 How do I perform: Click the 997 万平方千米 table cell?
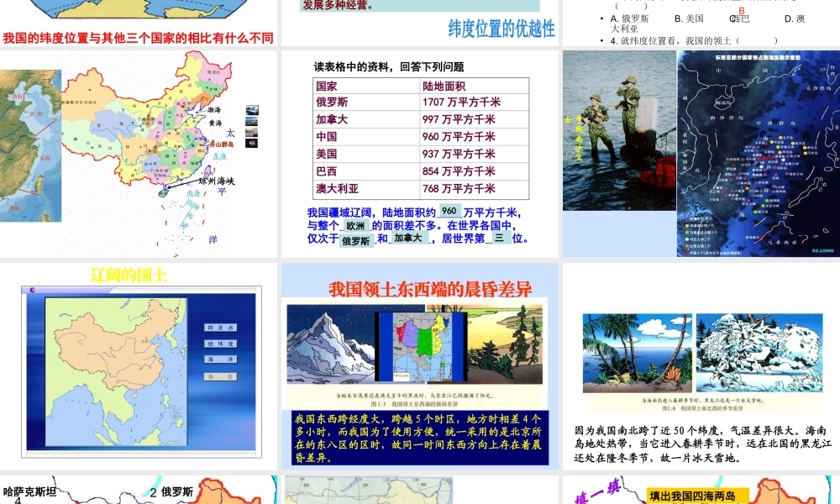point(474,119)
